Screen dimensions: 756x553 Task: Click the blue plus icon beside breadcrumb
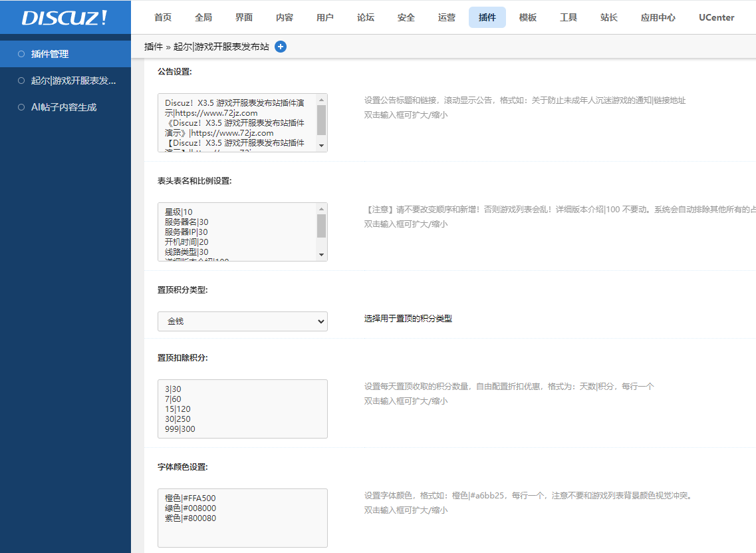(x=280, y=47)
